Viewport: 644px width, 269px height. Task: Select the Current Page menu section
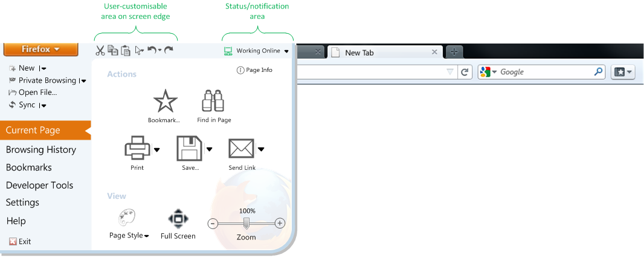[45, 131]
